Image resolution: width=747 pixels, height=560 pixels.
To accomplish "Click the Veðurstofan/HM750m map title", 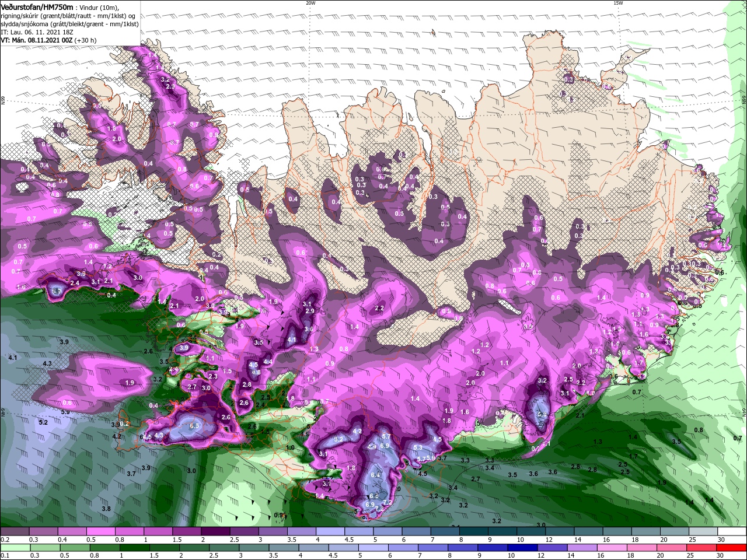I will 37,6.
